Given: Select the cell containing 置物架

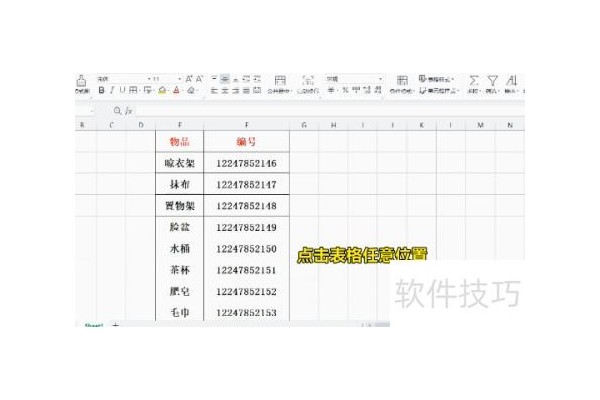Looking at the screenshot, I should pos(180,206).
